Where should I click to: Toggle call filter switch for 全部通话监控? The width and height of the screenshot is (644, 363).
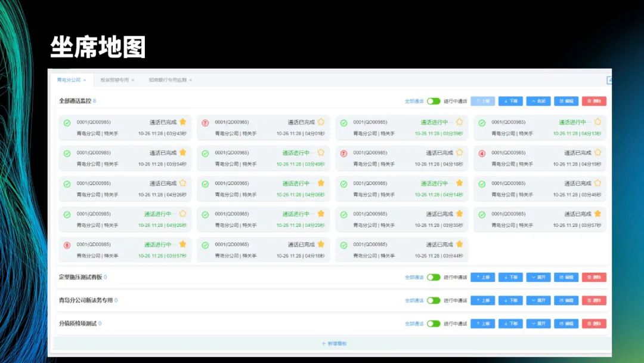coord(434,101)
